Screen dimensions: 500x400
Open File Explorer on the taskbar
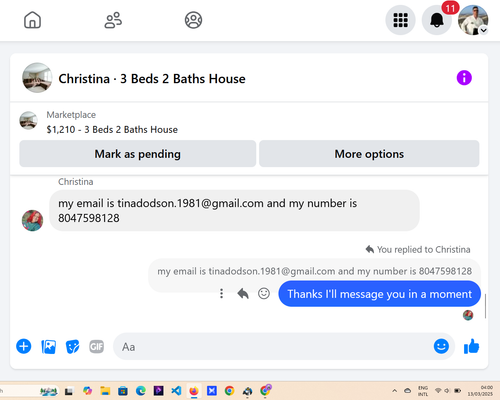pyautogui.click(x=105, y=391)
